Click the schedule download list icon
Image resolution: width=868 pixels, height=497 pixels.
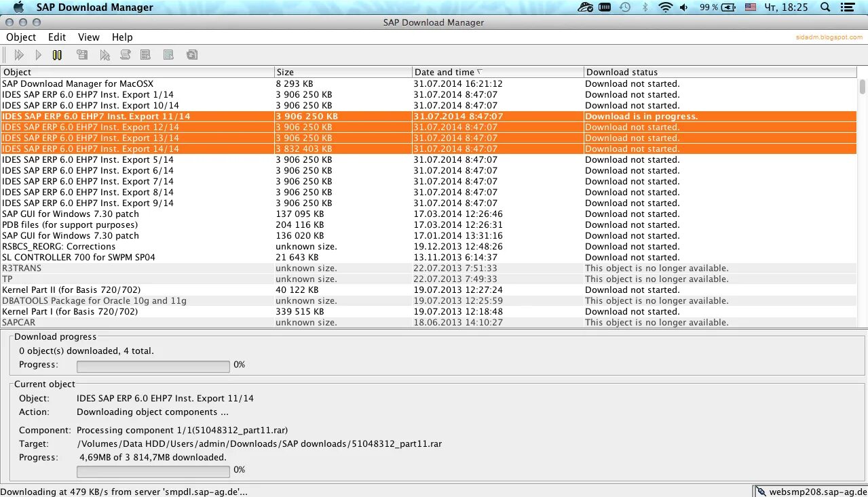point(82,55)
